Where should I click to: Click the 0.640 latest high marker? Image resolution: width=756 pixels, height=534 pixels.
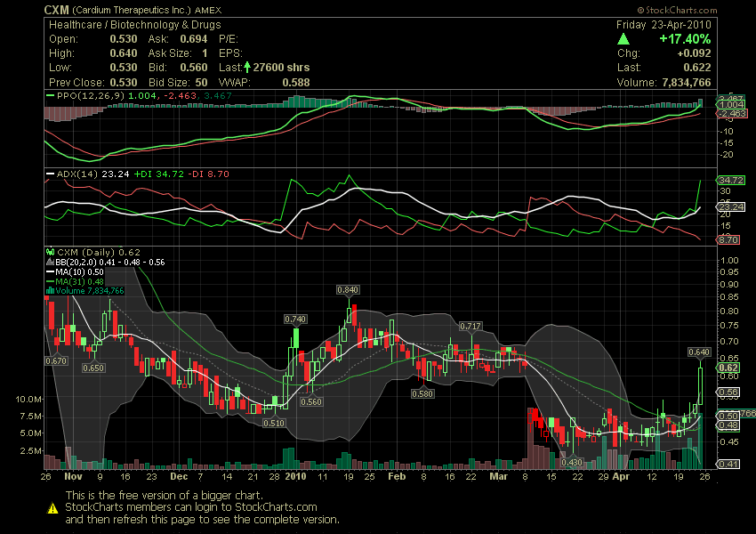tap(699, 352)
